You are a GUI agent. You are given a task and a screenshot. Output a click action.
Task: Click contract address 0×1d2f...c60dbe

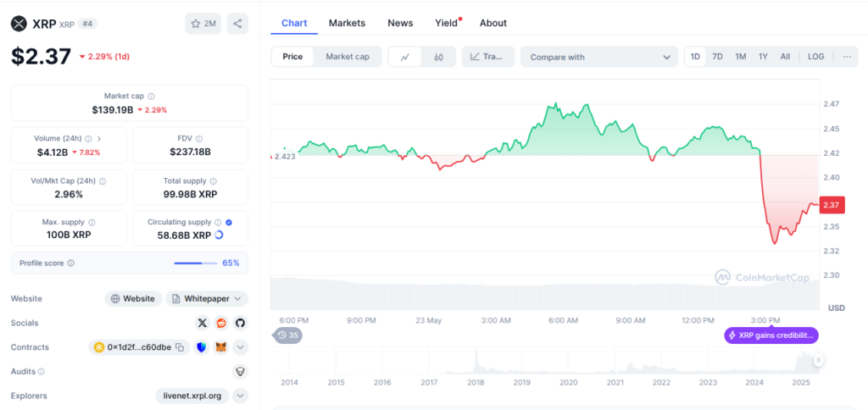(x=140, y=347)
